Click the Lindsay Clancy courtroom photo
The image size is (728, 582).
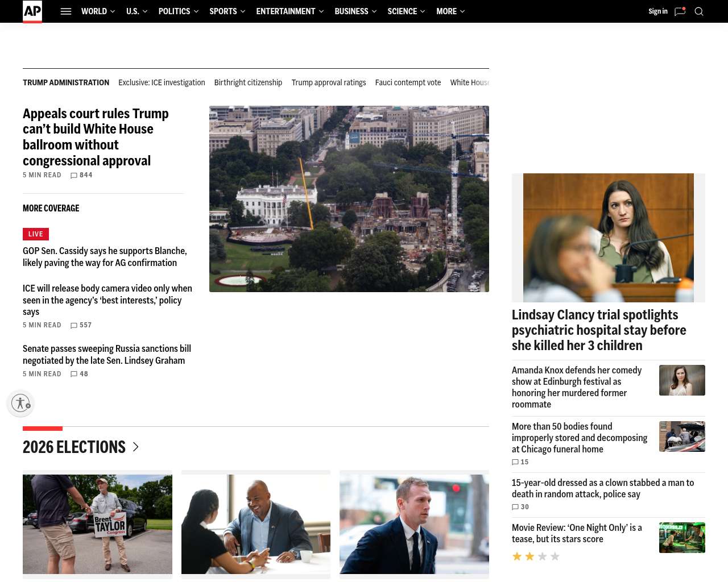(609, 238)
